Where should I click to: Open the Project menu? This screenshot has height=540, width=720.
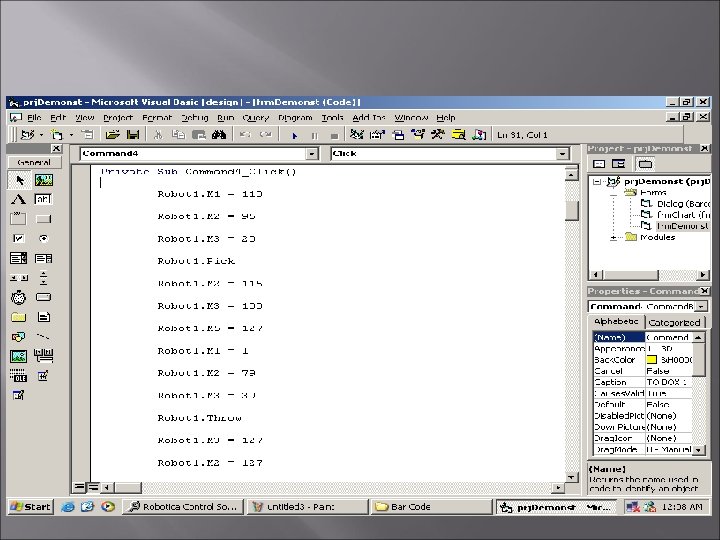point(118,118)
